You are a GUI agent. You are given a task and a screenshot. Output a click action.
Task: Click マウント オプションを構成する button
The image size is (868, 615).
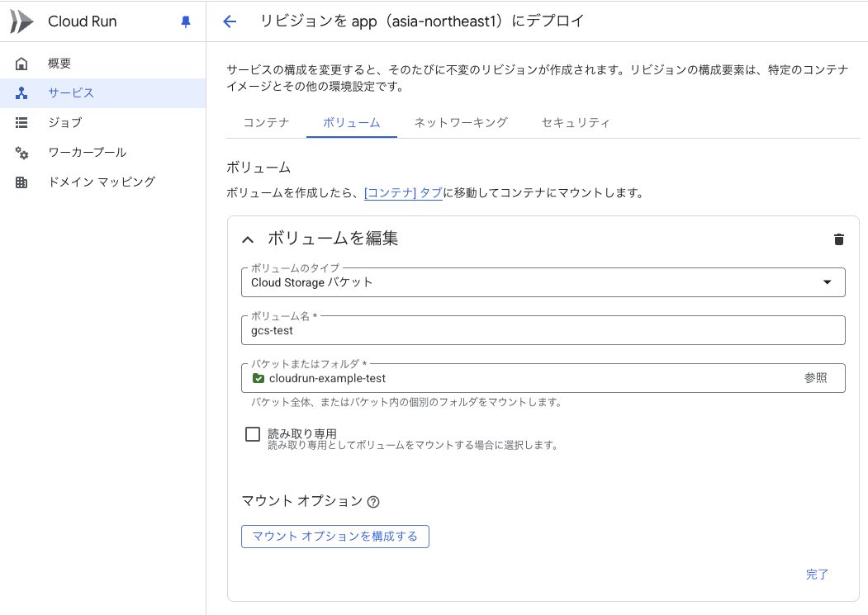pos(335,537)
